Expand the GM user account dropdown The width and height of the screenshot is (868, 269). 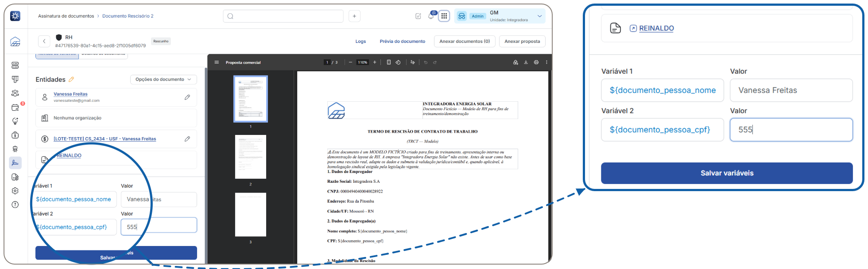500,16
